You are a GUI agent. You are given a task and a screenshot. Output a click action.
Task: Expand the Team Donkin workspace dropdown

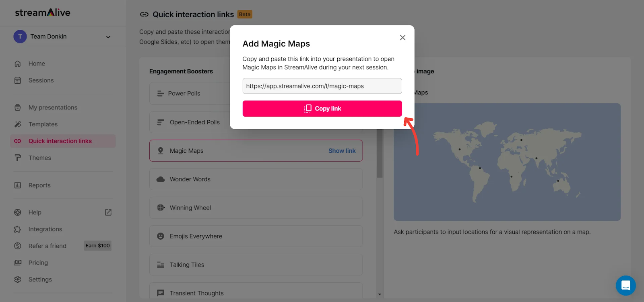108,37
